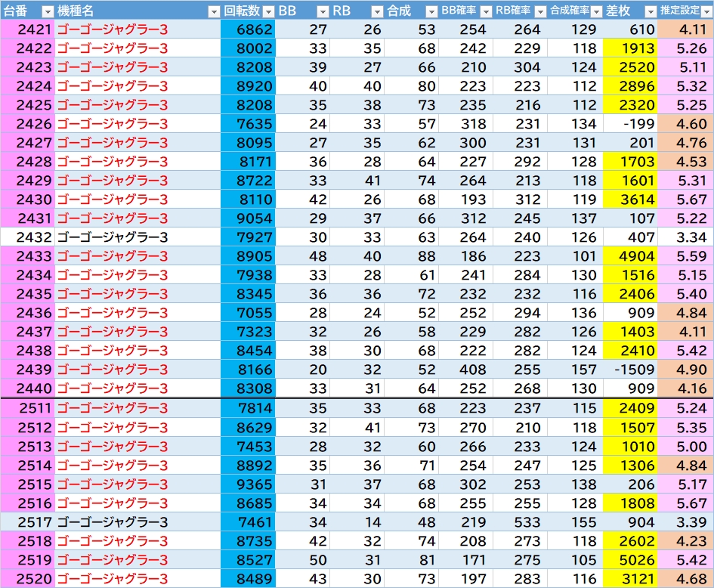Image resolution: width=714 pixels, height=588 pixels.
Task: Open the RB column filter dropdown
Action: 377,11
